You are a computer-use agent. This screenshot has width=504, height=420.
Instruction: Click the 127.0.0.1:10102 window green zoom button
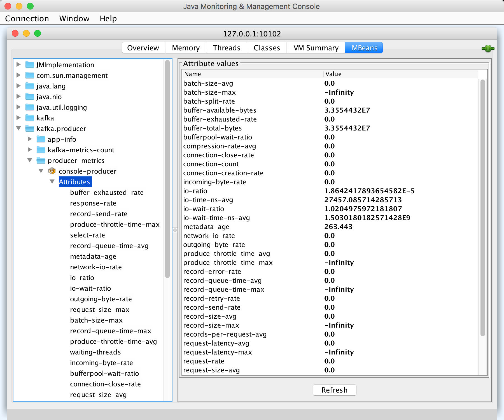tap(38, 34)
